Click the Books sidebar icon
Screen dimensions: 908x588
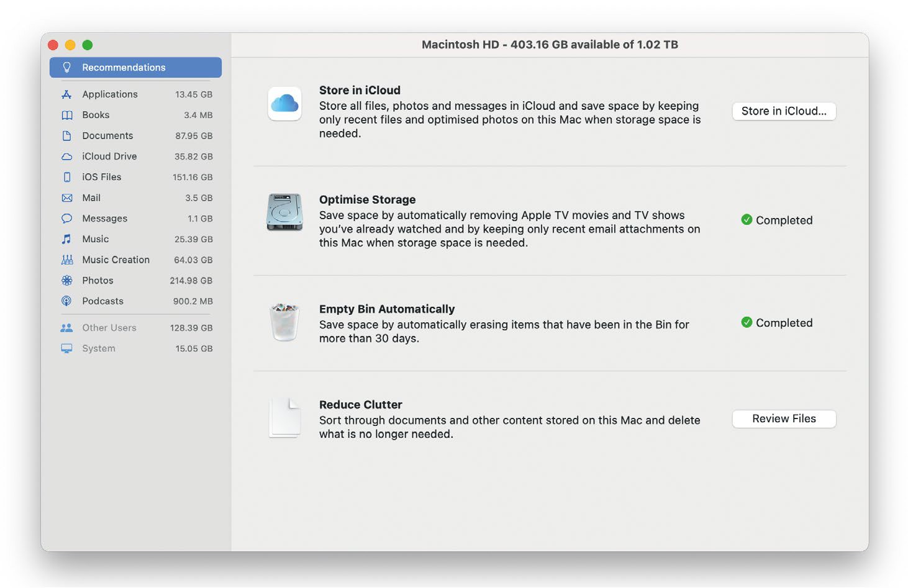[x=67, y=115]
